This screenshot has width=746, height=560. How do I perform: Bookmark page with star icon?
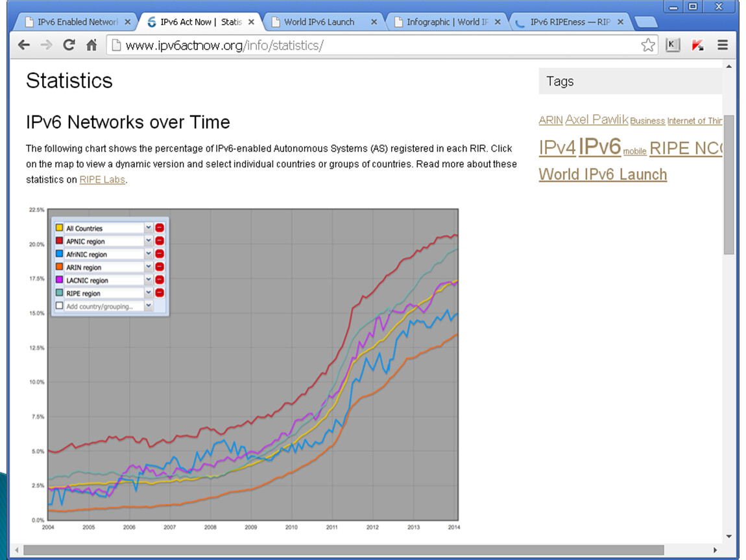(647, 45)
